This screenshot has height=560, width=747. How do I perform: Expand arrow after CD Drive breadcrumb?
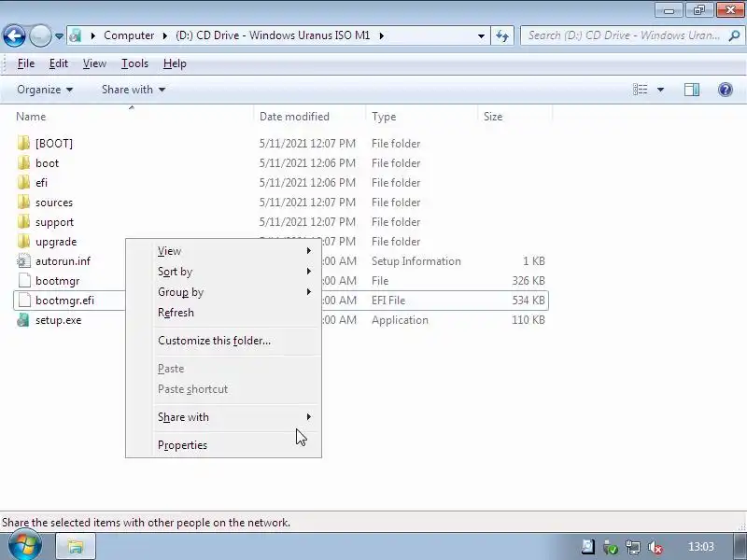coord(381,35)
